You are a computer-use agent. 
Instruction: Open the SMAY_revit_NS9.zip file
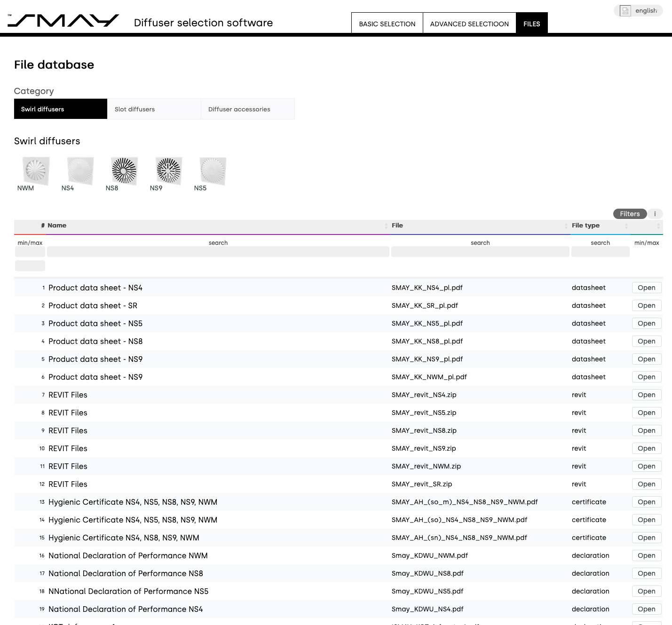coord(647,448)
